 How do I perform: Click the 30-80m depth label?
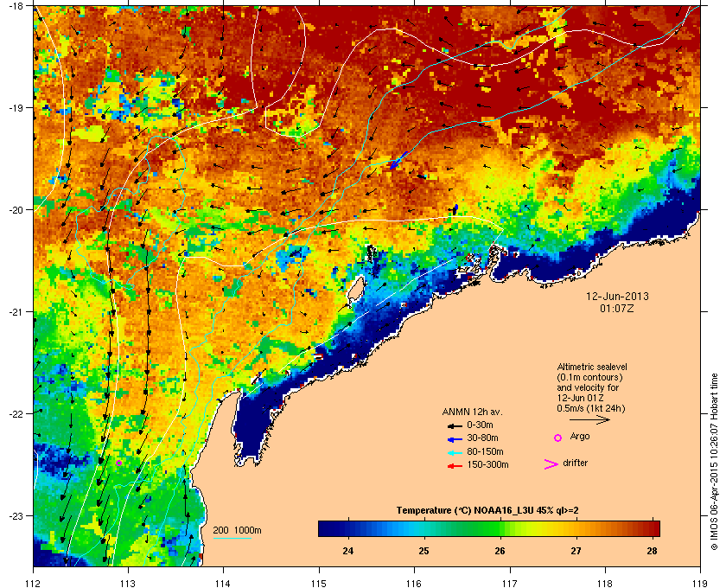(482, 438)
